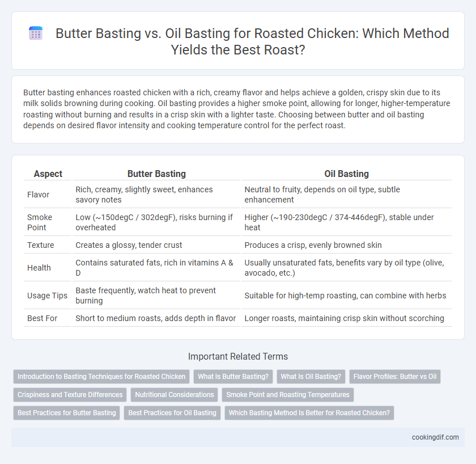Open the Introduction to Basting Techniques tag
Image resolution: width=476 pixels, height=464 pixels.
point(101,377)
